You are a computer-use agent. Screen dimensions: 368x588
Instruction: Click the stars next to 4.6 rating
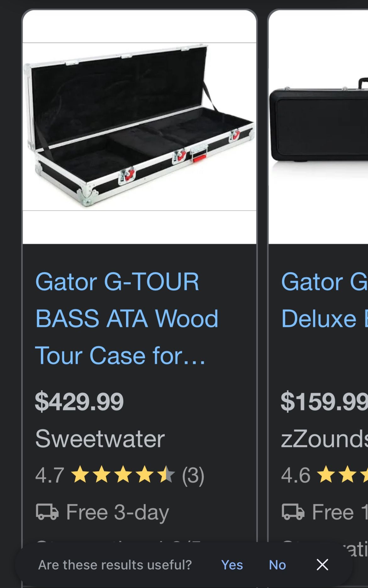pos(343,475)
